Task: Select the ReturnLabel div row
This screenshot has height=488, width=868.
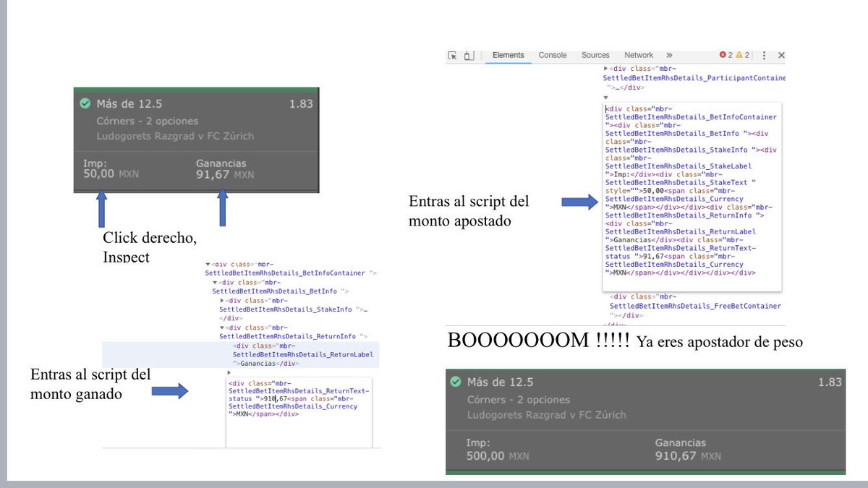Action: tap(242, 354)
